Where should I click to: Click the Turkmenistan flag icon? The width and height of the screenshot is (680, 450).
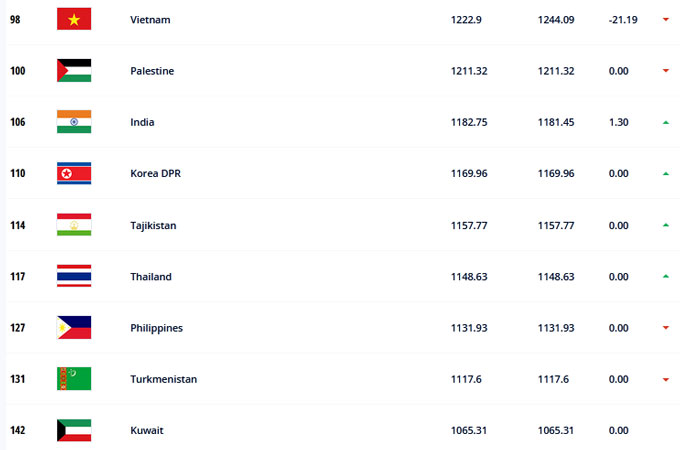[74, 378]
